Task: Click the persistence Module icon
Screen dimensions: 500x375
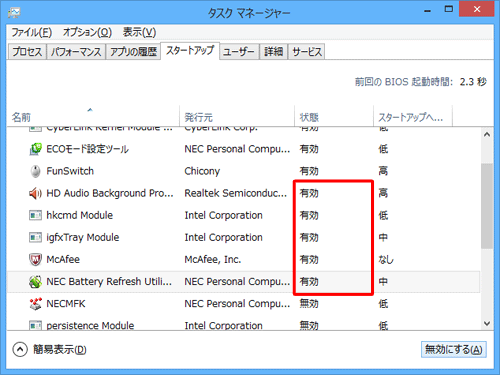Action: tap(35, 325)
